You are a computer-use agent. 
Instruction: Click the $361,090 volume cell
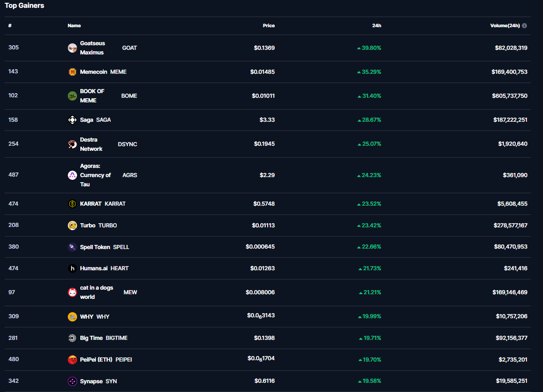(x=515, y=175)
